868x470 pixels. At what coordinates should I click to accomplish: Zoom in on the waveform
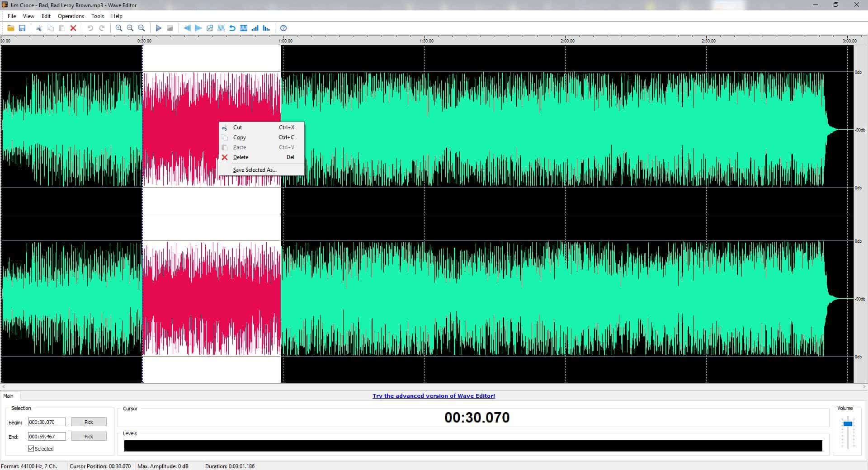119,28
